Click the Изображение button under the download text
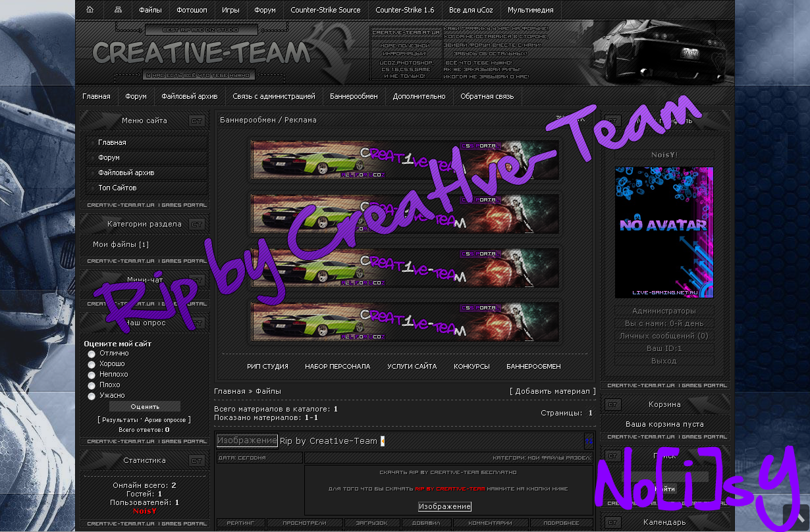This screenshot has height=532, width=810. (445, 506)
